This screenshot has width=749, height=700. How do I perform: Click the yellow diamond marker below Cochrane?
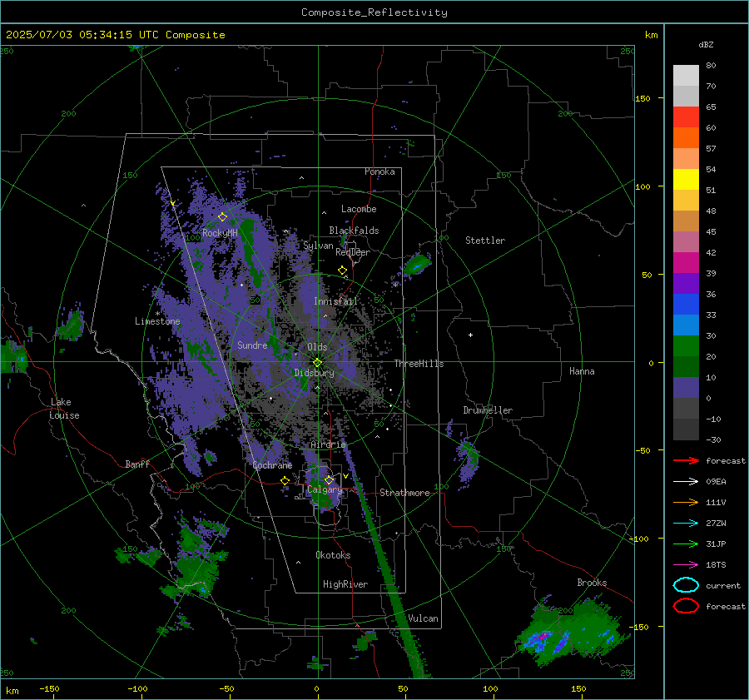pos(285,480)
